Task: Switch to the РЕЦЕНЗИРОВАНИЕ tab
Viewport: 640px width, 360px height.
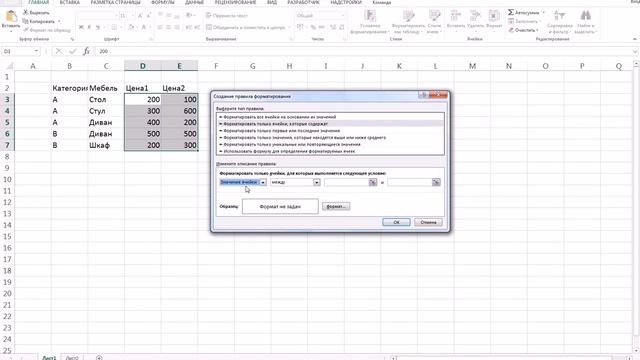Action: pyautogui.click(x=236, y=2)
